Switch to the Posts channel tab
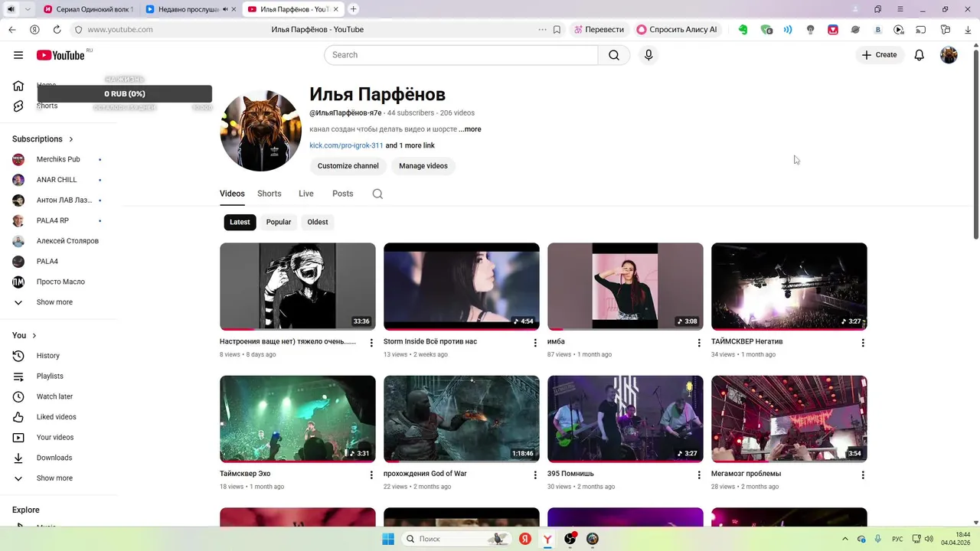The height and width of the screenshot is (551, 980). click(x=343, y=194)
